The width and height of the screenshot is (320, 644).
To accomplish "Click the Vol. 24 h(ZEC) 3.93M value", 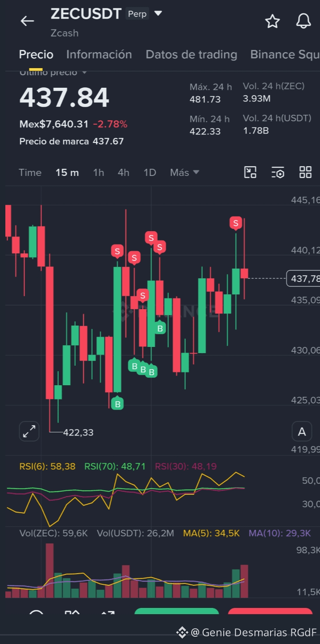I will point(257,98).
